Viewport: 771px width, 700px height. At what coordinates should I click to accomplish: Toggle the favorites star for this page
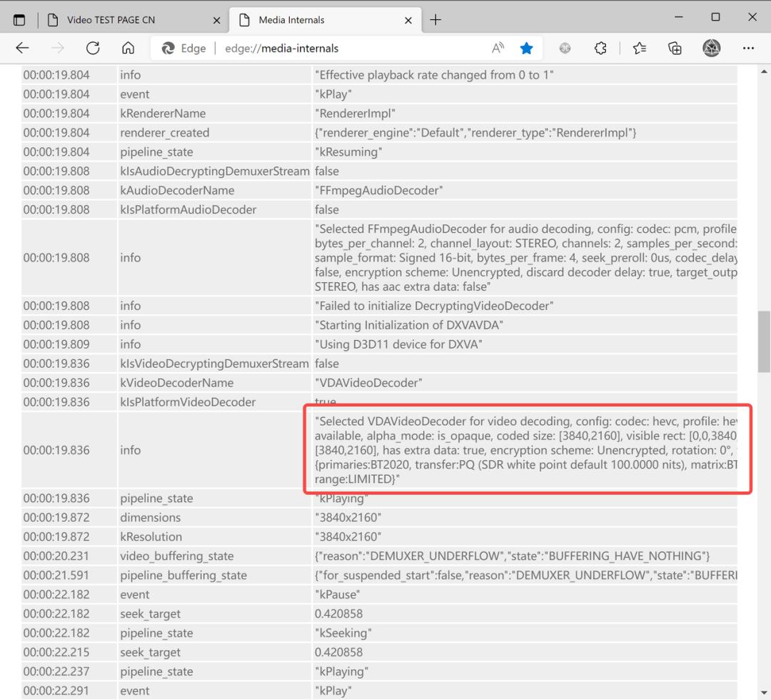tap(527, 48)
